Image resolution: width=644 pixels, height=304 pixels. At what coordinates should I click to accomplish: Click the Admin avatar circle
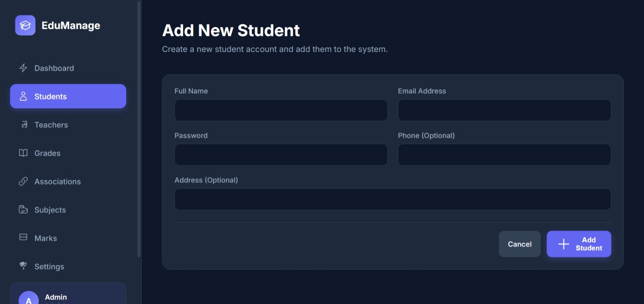tap(29, 298)
